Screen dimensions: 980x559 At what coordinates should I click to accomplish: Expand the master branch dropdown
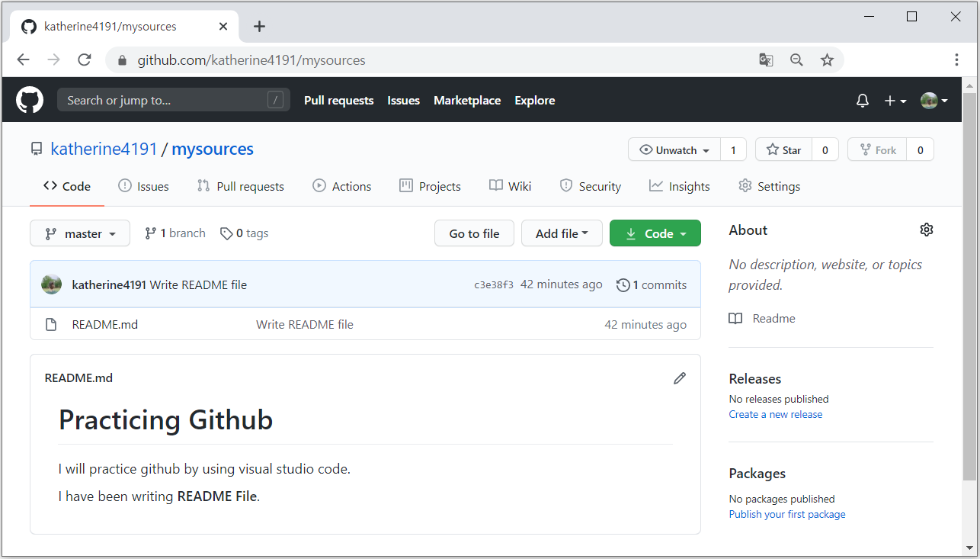(80, 233)
